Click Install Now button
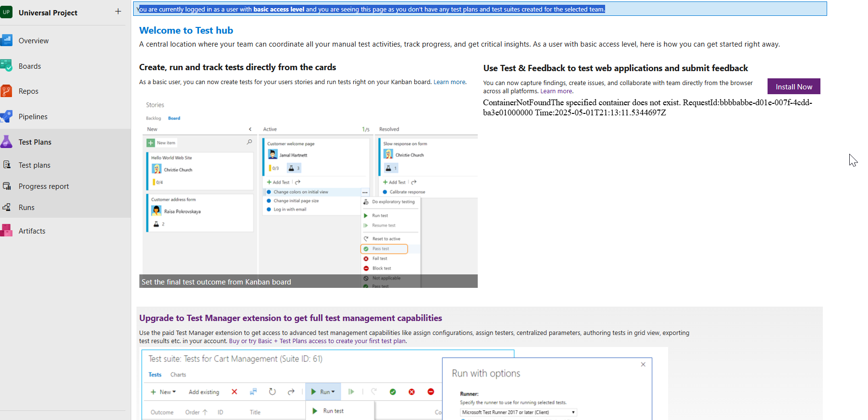Screen dimensions: 868x420 [794, 86]
